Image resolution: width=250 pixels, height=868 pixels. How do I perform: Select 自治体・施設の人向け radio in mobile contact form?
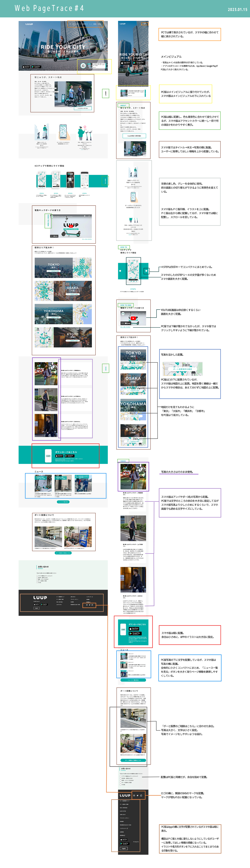pyautogui.click(x=120, y=778)
